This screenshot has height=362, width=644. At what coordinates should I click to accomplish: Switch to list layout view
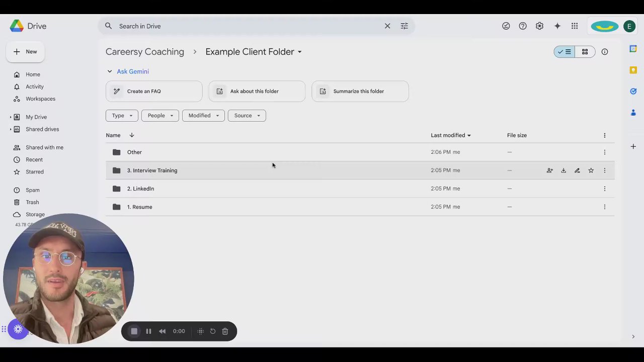pos(565,52)
